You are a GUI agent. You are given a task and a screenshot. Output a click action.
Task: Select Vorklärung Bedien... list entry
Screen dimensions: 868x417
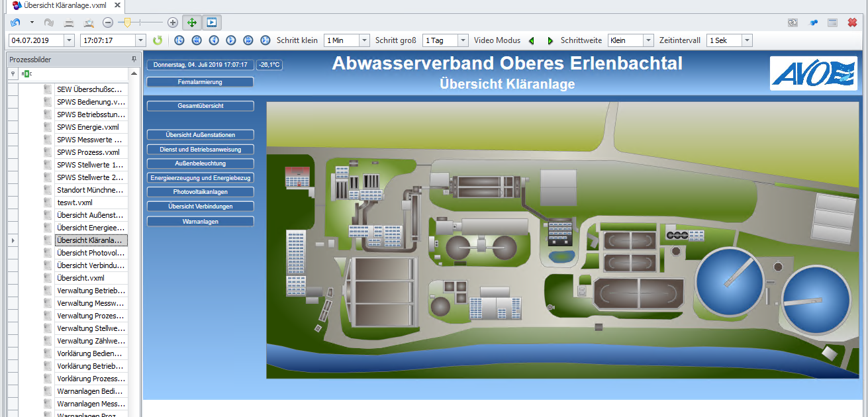tap(91, 353)
